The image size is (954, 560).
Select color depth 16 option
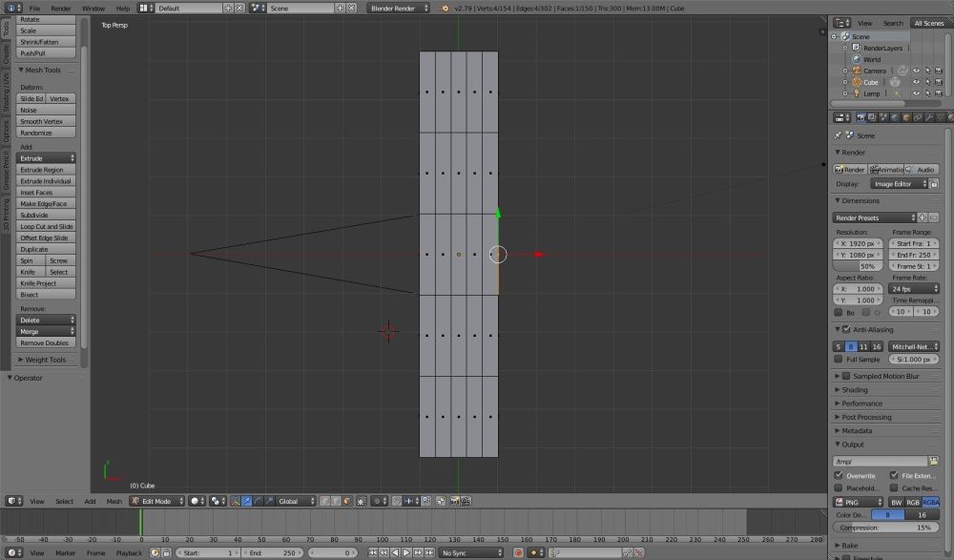point(922,515)
